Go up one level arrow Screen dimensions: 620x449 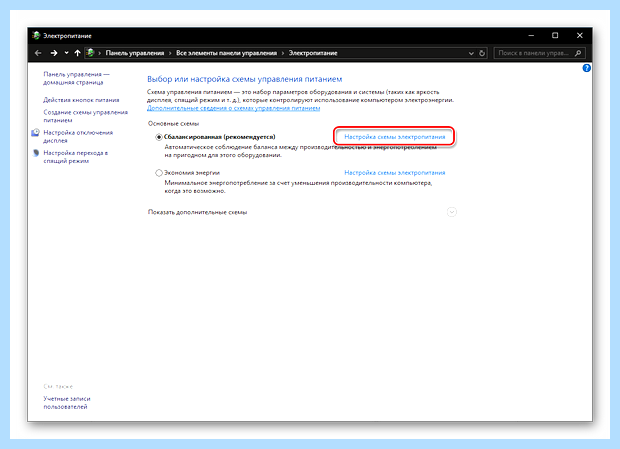coord(77,53)
